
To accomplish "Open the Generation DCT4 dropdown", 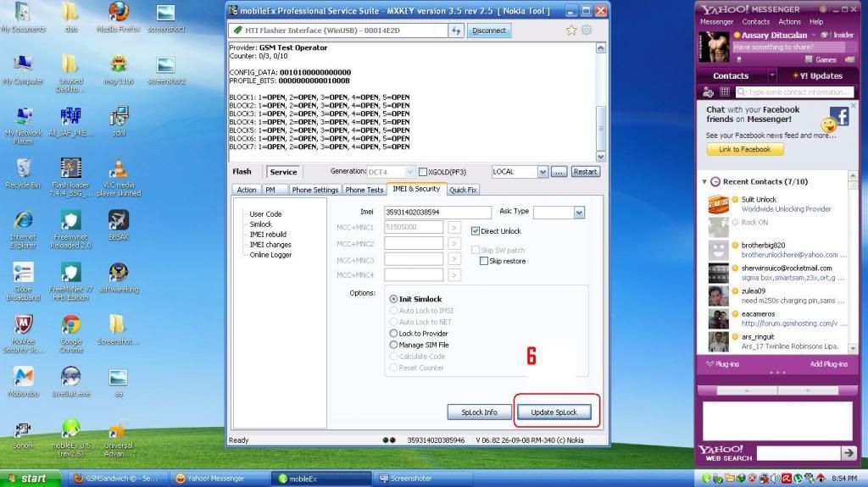I will (409, 172).
